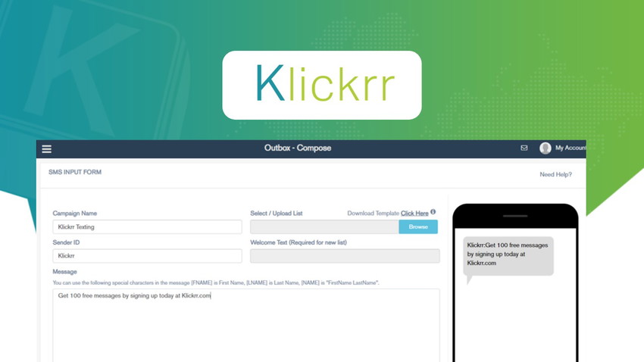This screenshot has height=362, width=644.
Task: Click the Outbox - Compose page title
Action: point(298,148)
